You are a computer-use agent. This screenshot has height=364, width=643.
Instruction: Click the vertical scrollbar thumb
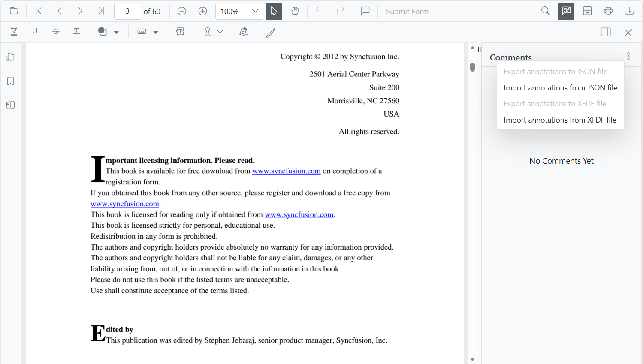pyautogui.click(x=472, y=67)
